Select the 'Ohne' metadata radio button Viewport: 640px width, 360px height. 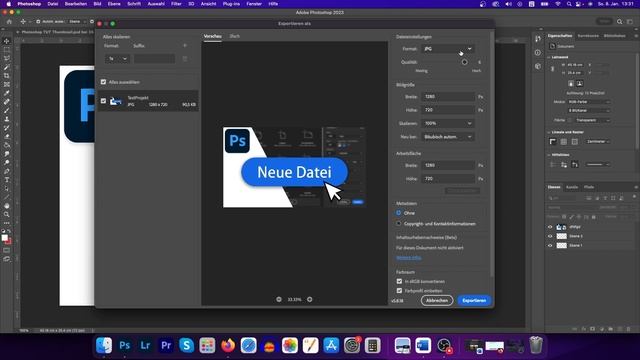click(x=399, y=213)
